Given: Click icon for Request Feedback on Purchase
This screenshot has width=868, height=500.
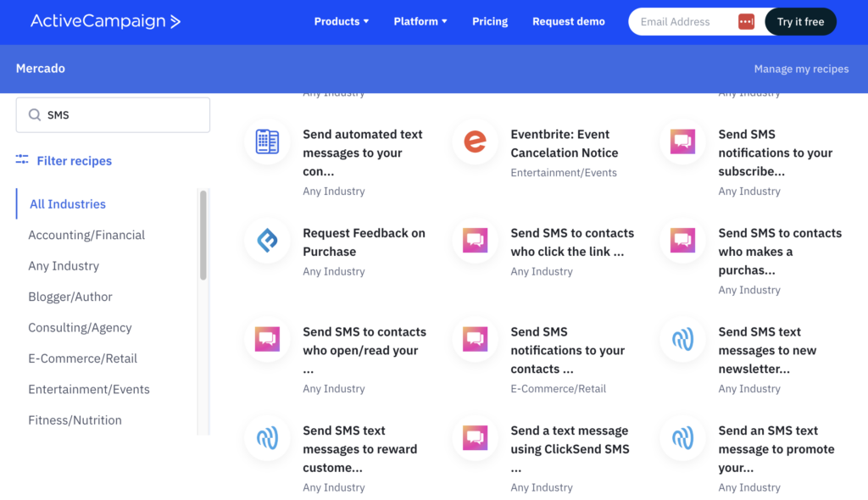Looking at the screenshot, I should (x=267, y=241).
